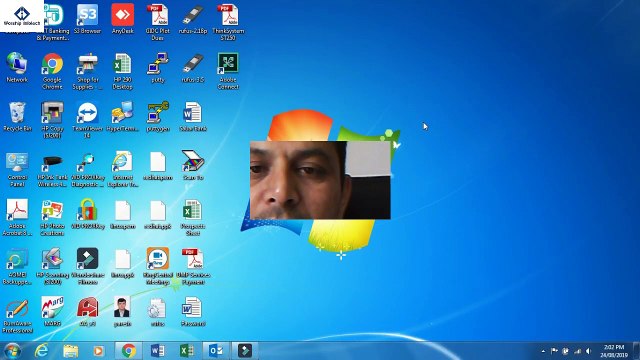640x360 pixels.
Task: Open the Windows Start menu orb
Action: [12, 351]
